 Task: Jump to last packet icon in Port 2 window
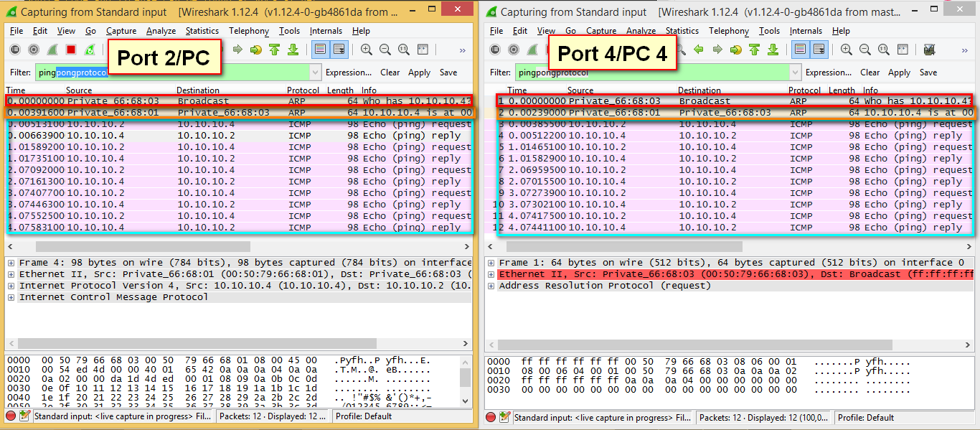(x=293, y=49)
